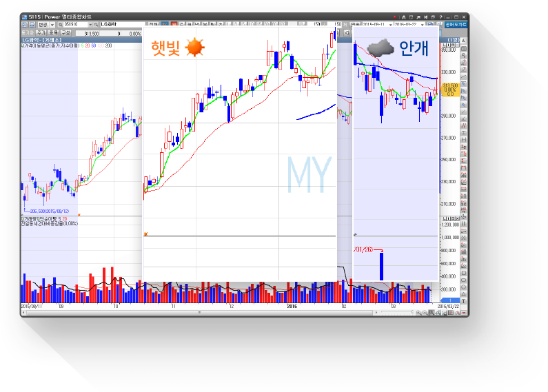This screenshot has width=548, height=392.
Task: Open the end date 2016-03-22 dropdown
Action: point(422,25)
